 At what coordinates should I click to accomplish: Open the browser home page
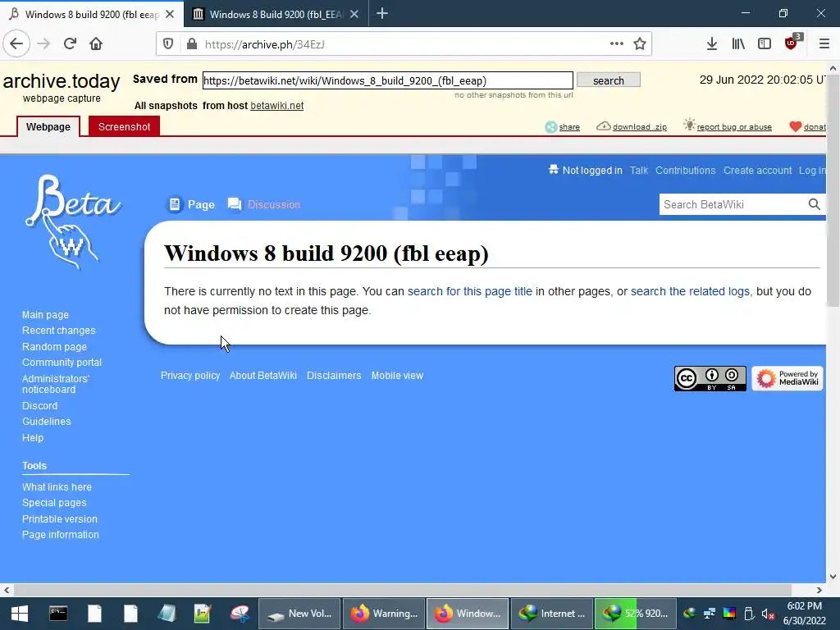click(96, 44)
